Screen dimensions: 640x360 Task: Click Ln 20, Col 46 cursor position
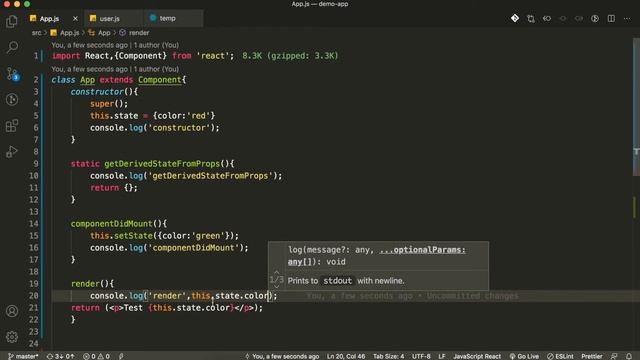click(346, 356)
